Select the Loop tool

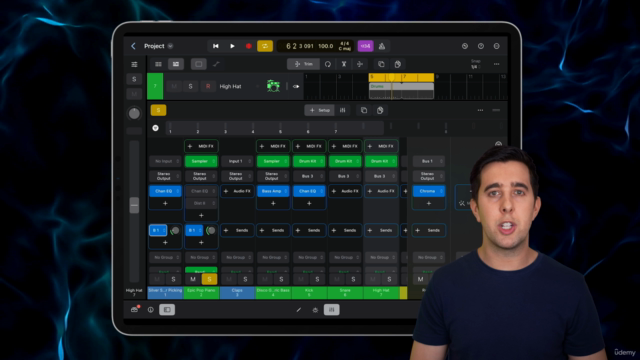point(328,64)
